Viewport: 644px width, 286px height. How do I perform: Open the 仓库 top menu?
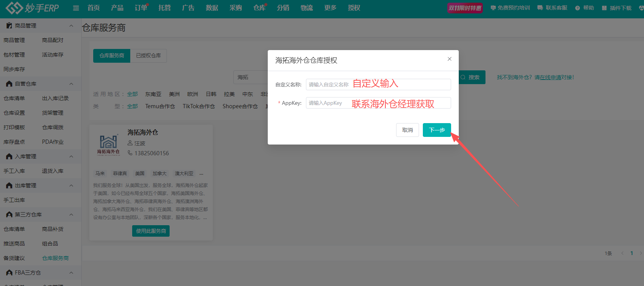259,8
